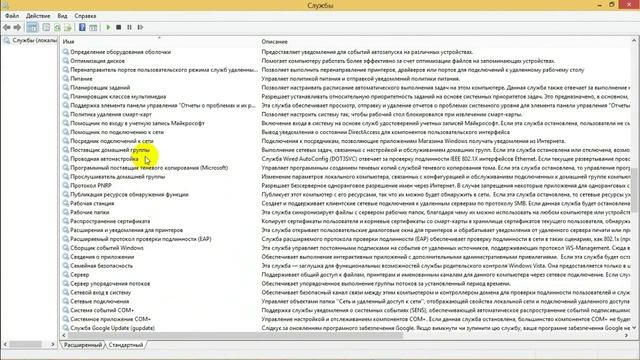Click the gear icon beside Рабочие папки
This screenshot has width=640, height=360.
tap(66, 212)
